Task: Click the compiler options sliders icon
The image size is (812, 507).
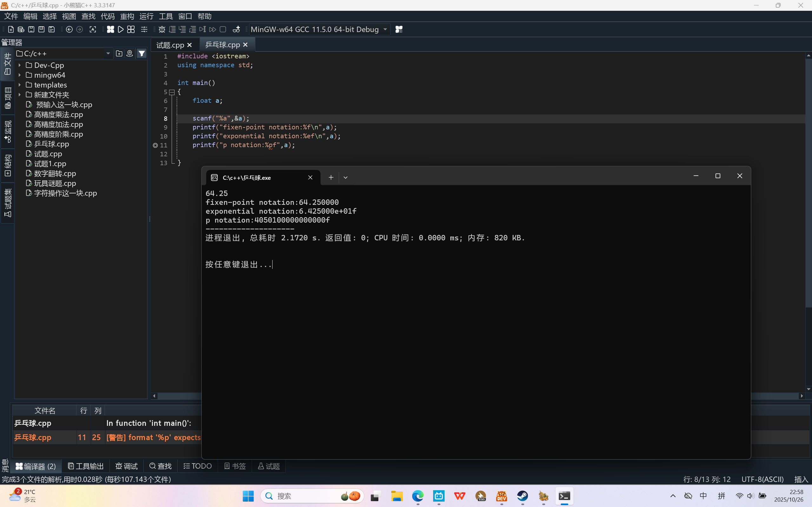Action: point(144,29)
